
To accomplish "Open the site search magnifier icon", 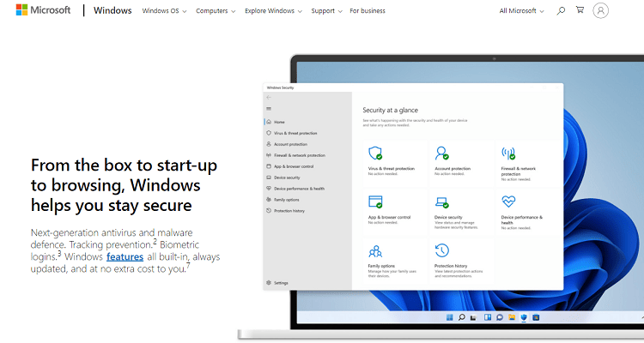I will point(561,10).
